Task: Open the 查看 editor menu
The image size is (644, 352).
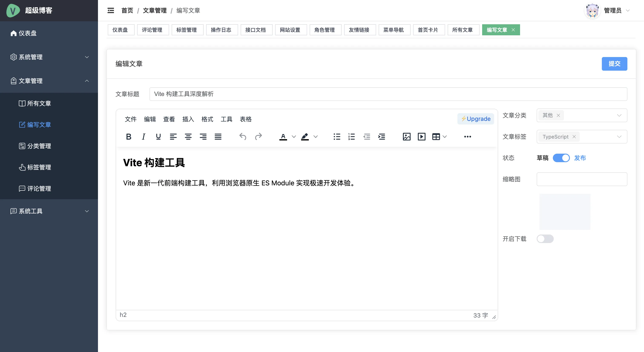Action: tap(169, 119)
